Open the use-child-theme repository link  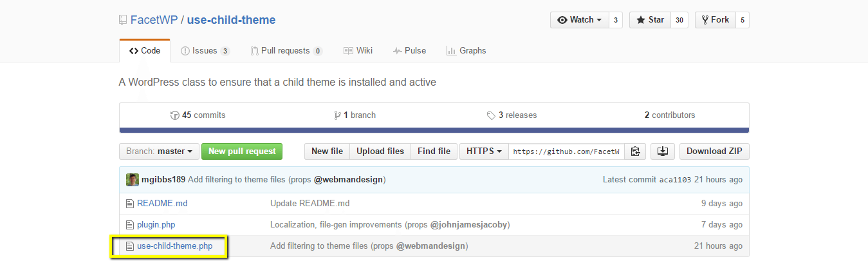pos(231,20)
